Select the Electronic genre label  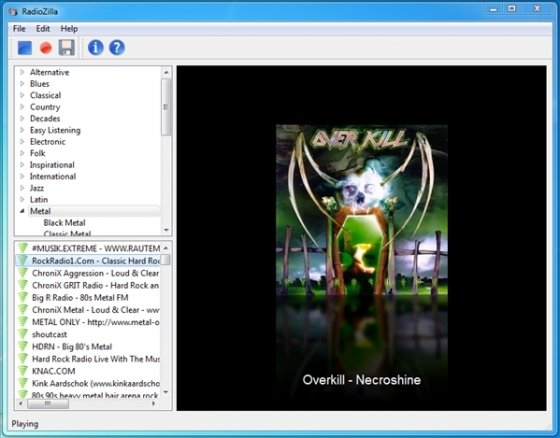(48, 141)
